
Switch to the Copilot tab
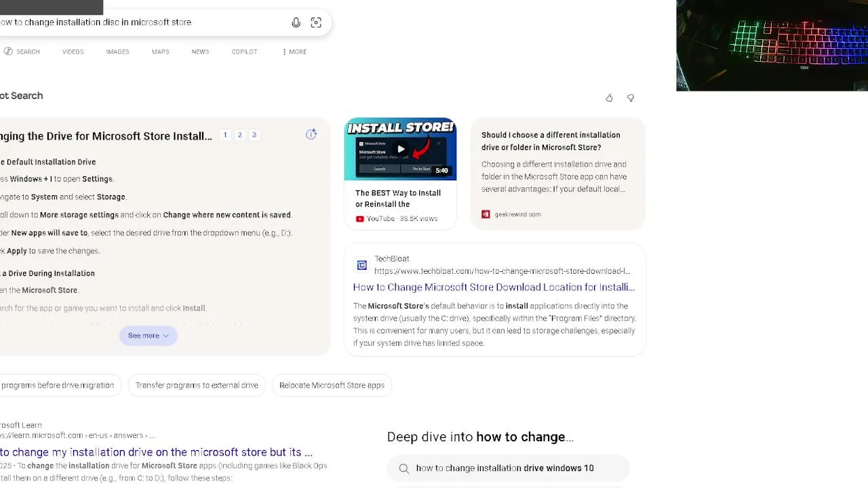coord(244,52)
